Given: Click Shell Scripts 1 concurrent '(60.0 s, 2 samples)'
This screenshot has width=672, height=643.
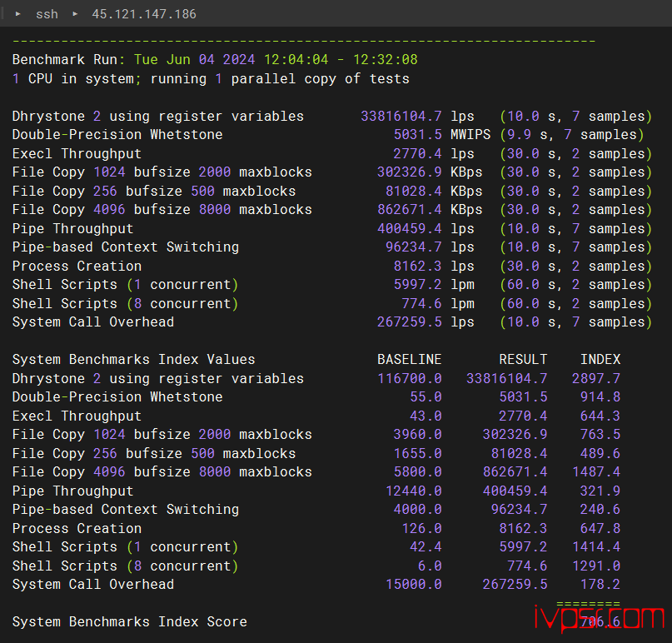Looking at the screenshot, I should click(575, 285).
